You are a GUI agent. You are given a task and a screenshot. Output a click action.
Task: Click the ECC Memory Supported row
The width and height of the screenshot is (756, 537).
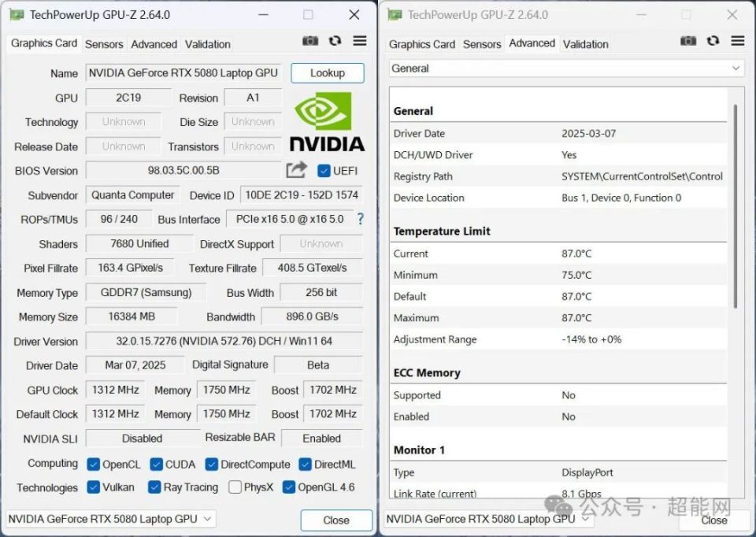(x=558, y=395)
